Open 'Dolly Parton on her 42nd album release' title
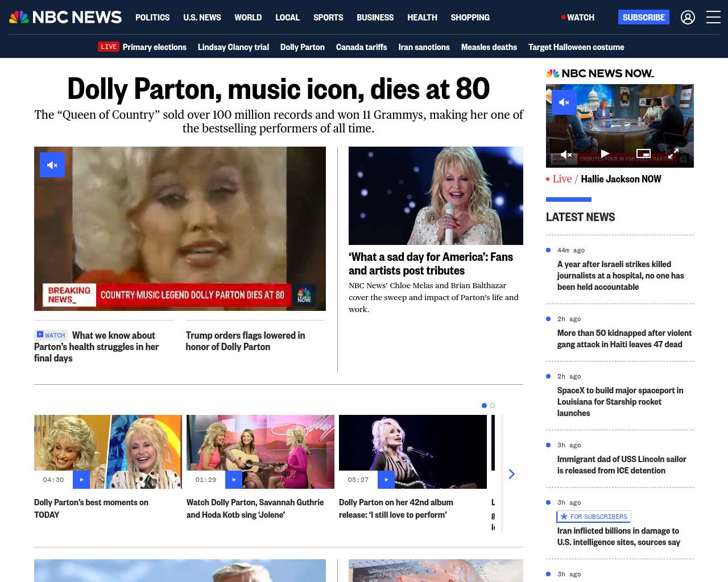This screenshot has height=582, width=728. point(396,509)
